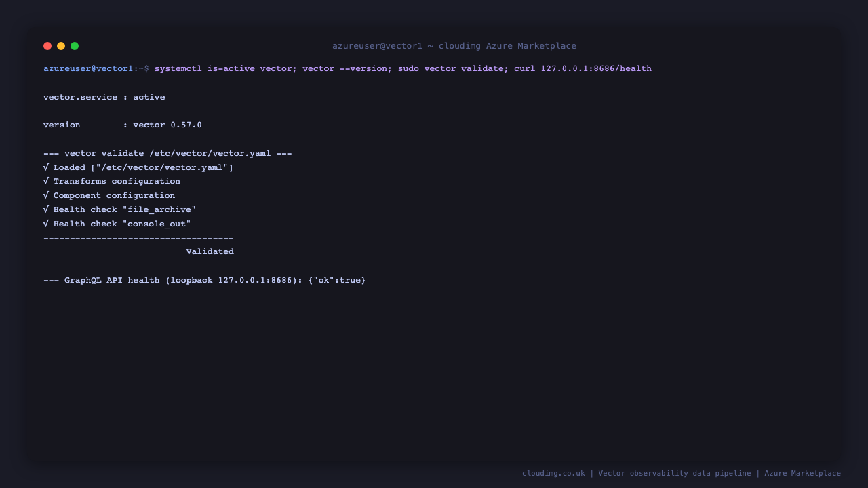Click the 'Component configuration' check line

click(109, 195)
